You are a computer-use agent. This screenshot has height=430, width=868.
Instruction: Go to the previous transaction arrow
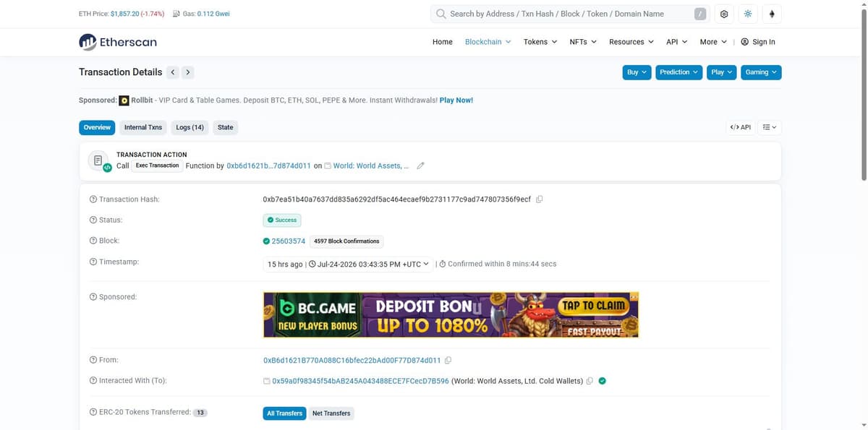click(172, 72)
